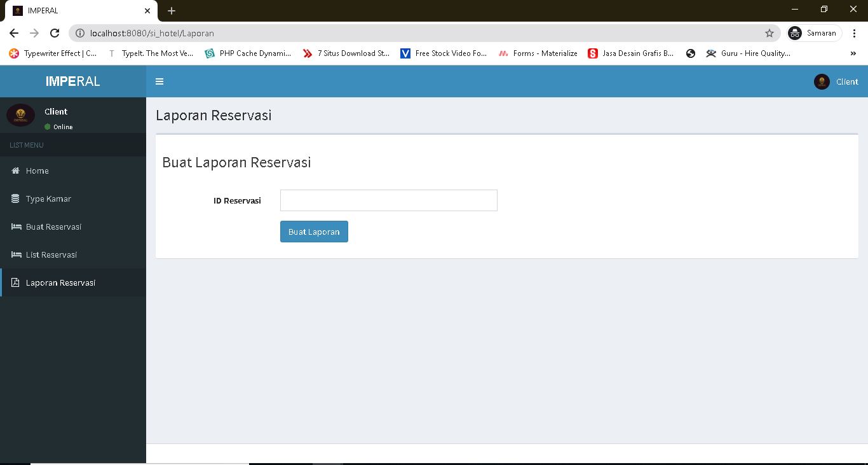
Task: Click the Client name in sidebar
Action: [x=56, y=111]
